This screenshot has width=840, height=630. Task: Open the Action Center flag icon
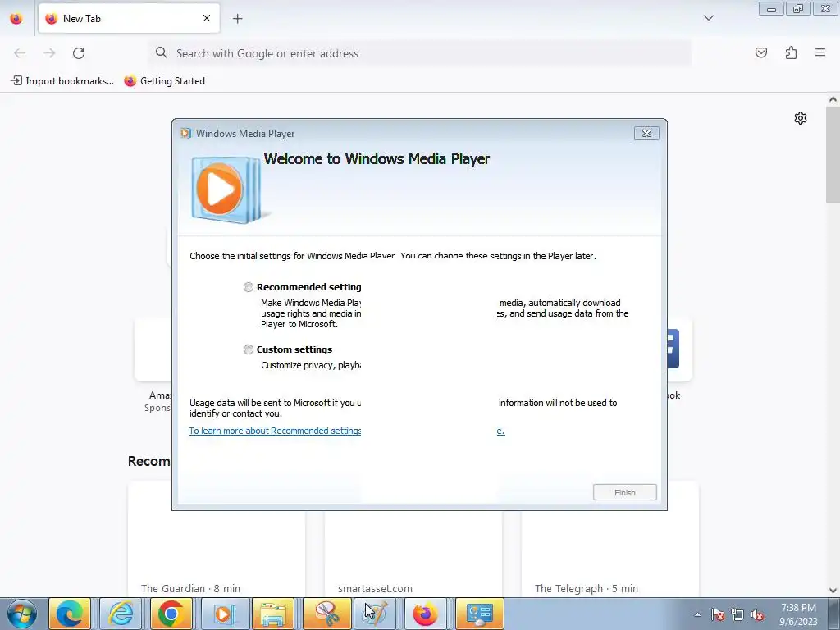point(718,614)
